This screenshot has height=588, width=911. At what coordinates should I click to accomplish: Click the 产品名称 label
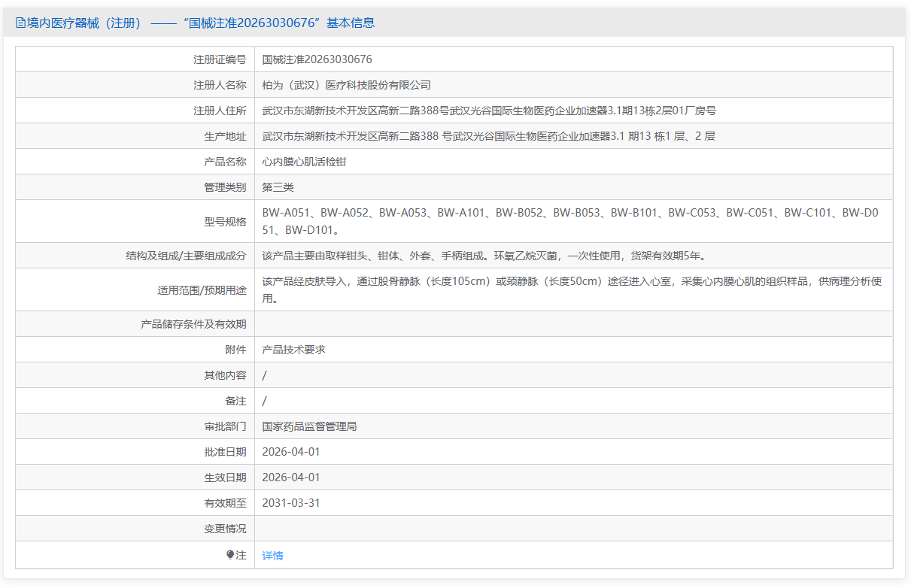point(225,162)
